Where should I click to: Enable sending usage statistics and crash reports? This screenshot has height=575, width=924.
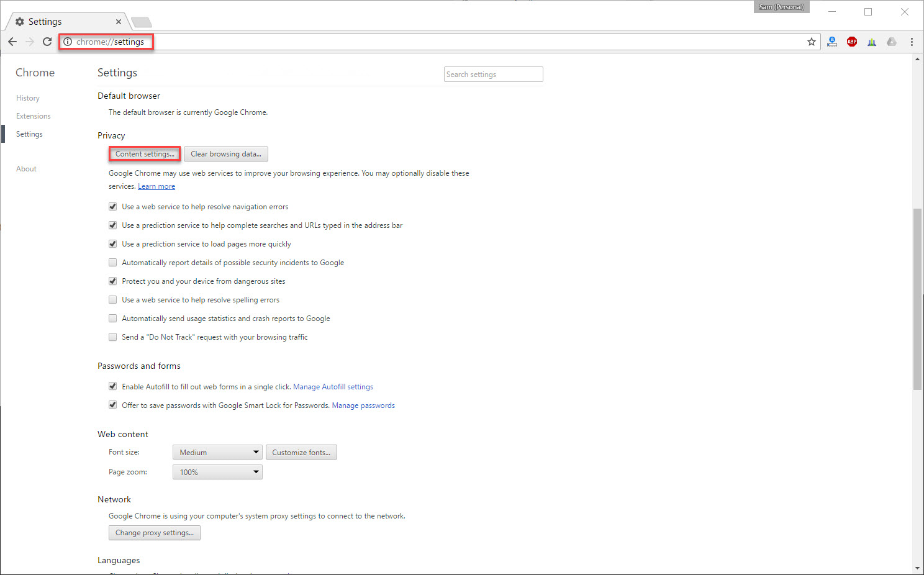[x=113, y=319]
